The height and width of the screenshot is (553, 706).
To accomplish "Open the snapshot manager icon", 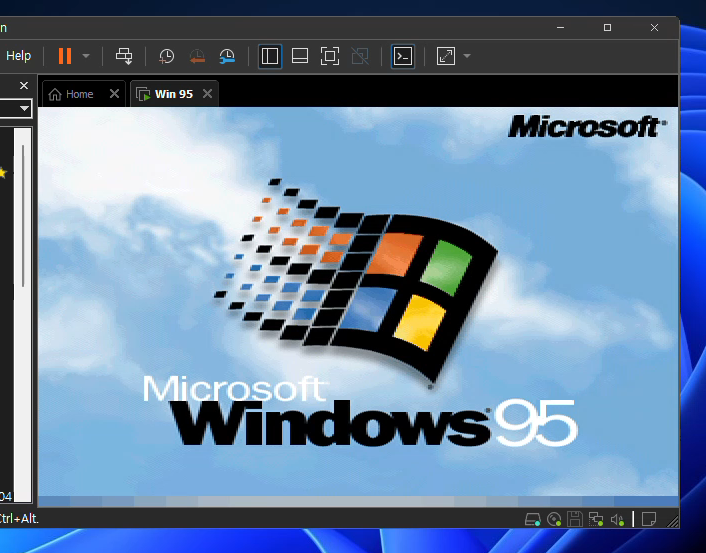I will click(227, 56).
